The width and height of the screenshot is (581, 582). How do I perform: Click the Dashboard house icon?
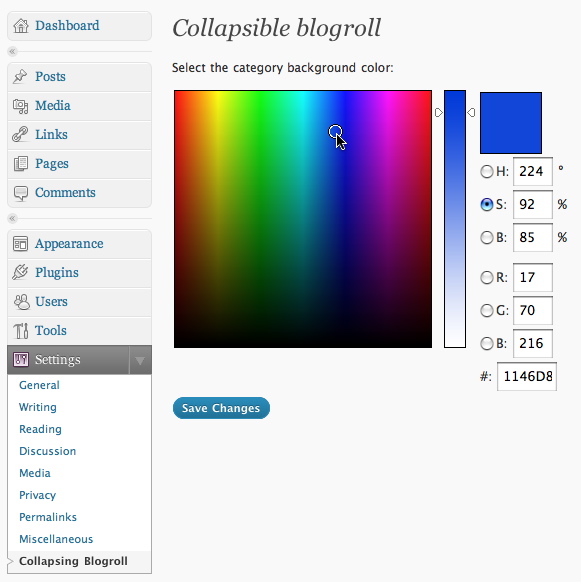[21, 26]
